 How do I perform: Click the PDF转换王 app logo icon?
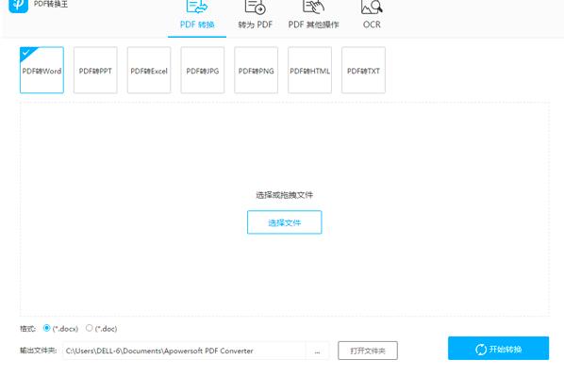pyautogui.click(x=18, y=6)
